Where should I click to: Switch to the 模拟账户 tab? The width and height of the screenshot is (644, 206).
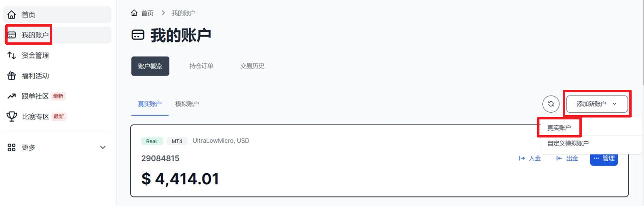[x=187, y=104]
